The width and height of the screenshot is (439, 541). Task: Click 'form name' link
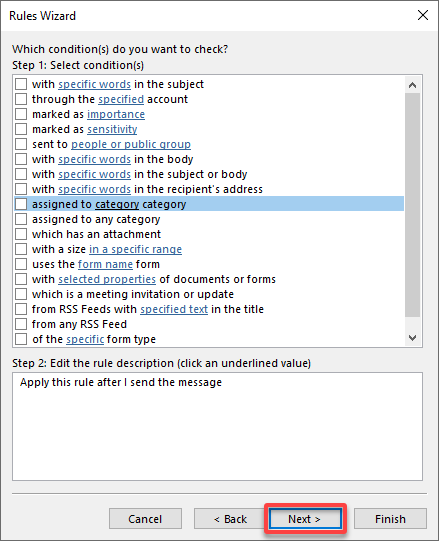[x=105, y=264]
